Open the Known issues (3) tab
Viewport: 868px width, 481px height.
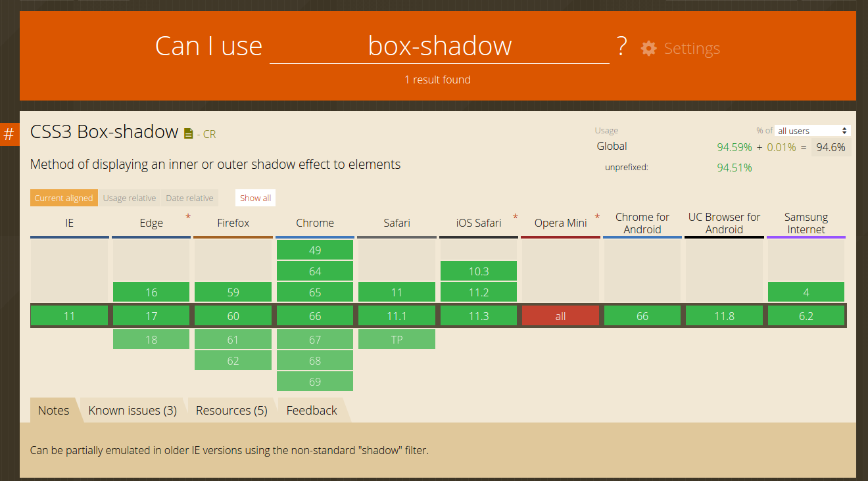pyautogui.click(x=133, y=410)
